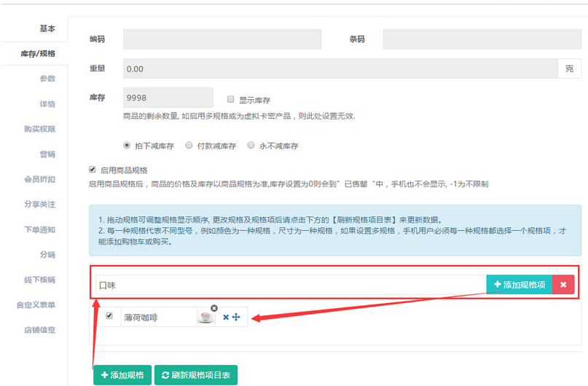This screenshot has width=588, height=386.
Task: Click the coffee cup image thumbnail
Action: click(x=205, y=318)
